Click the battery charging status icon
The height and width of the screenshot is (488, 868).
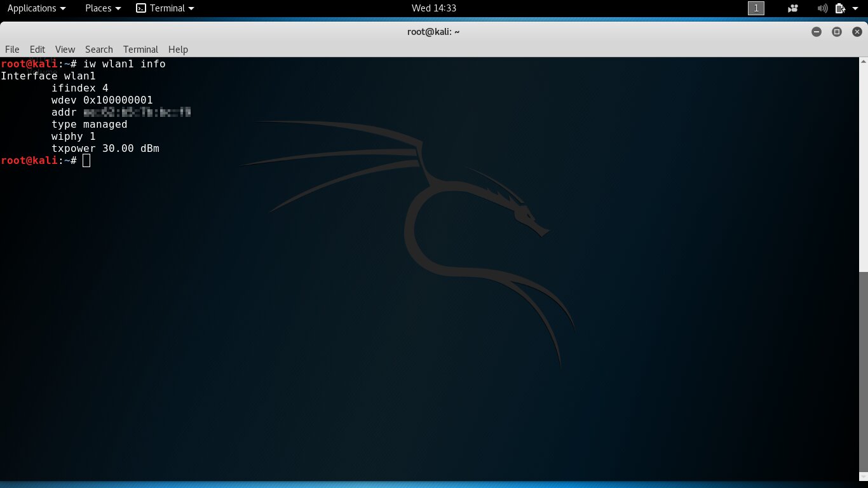point(840,8)
